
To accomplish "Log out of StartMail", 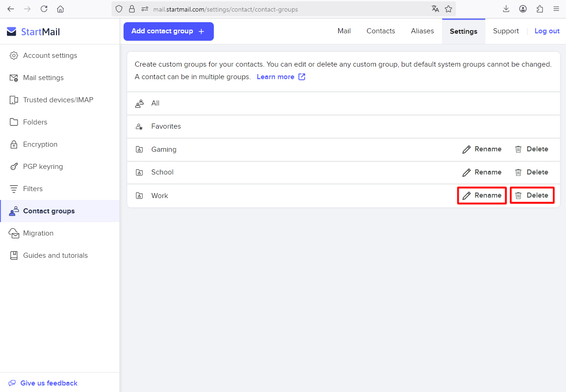I will click(547, 31).
